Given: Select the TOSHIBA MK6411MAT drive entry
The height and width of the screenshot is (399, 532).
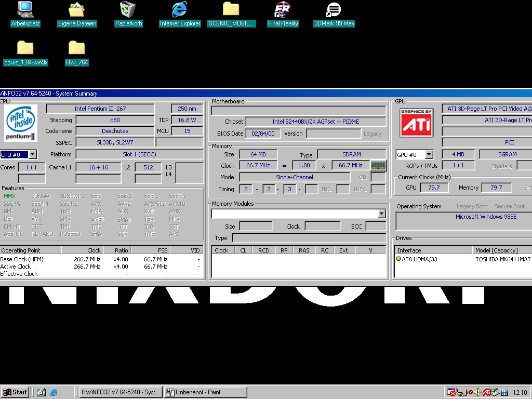Looking at the screenshot, I should [x=503, y=259].
